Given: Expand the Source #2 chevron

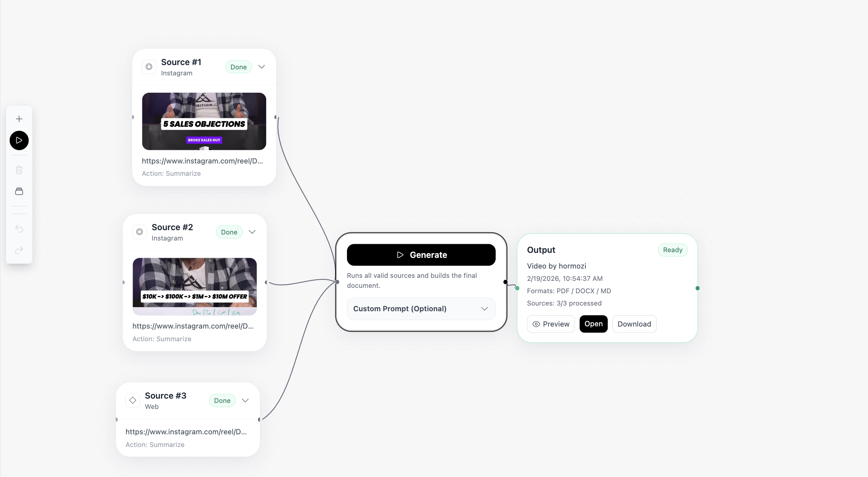Looking at the screenshot, I should coord(252,232).
